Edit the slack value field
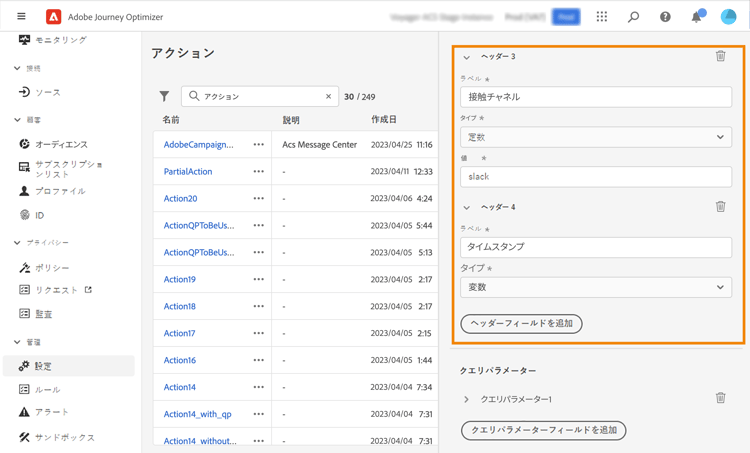 (x=596, y=177)
